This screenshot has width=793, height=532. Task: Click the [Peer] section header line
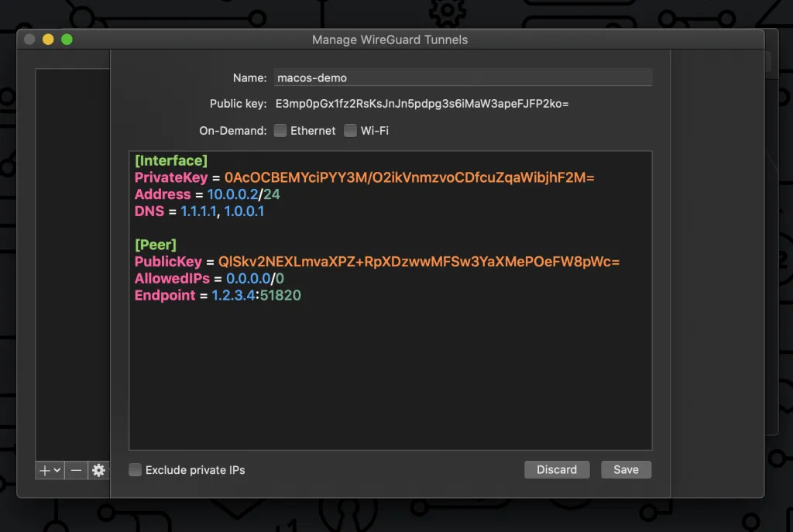pyautogui.click(x=155, y=245)
